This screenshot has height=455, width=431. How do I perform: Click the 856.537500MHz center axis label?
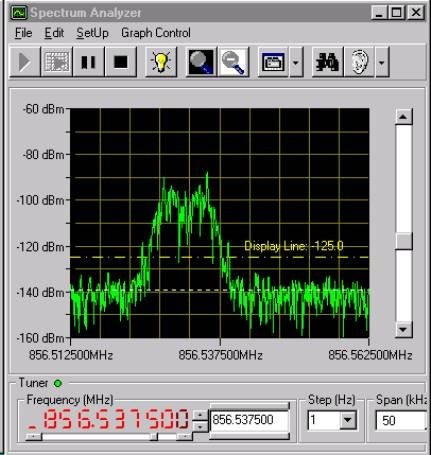(x=220, y=355)
